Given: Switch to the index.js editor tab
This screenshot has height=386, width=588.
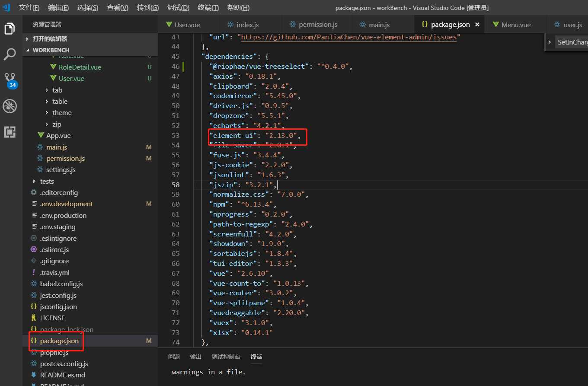Looking at the screenshot, I should tap(250, 25).
